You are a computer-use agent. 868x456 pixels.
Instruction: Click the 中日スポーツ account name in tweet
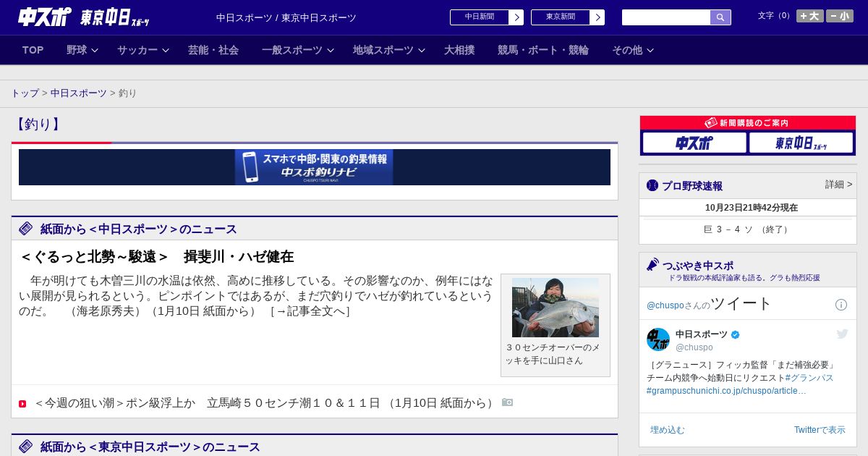(x=702, y=334)
